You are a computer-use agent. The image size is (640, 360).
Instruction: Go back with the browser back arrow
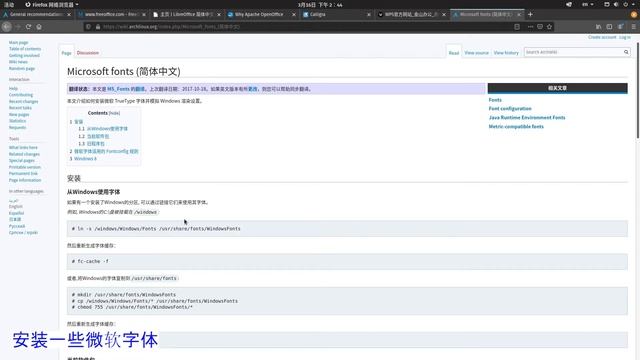click(7, 27)
